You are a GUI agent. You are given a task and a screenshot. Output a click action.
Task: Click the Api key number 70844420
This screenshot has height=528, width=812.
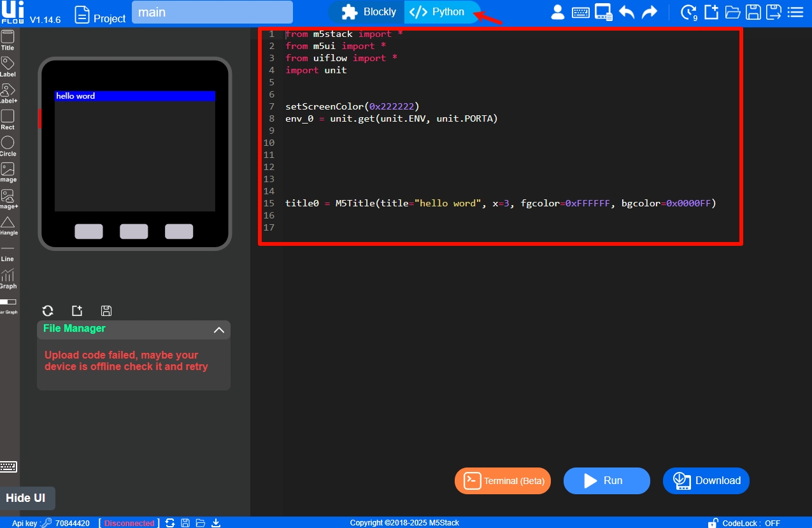pyautogui.click(x=72, y=523)
